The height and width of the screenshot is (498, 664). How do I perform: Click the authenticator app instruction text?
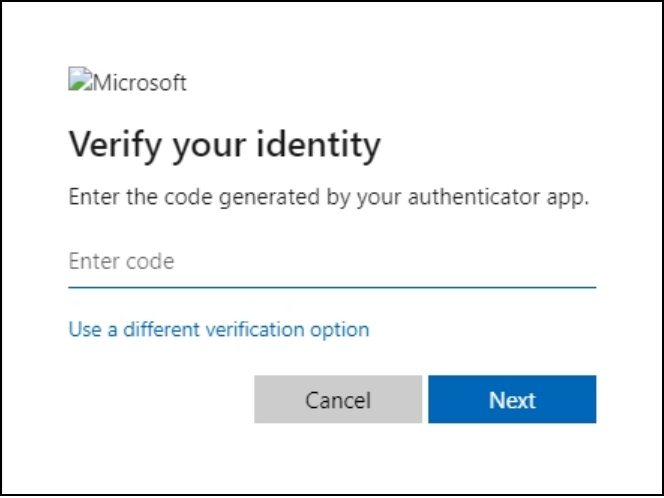tap(329, 197)
